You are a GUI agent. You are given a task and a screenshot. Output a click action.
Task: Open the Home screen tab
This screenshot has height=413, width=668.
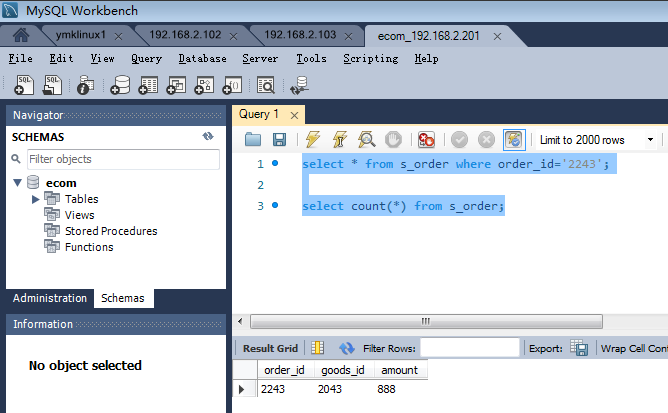[20, 35]
